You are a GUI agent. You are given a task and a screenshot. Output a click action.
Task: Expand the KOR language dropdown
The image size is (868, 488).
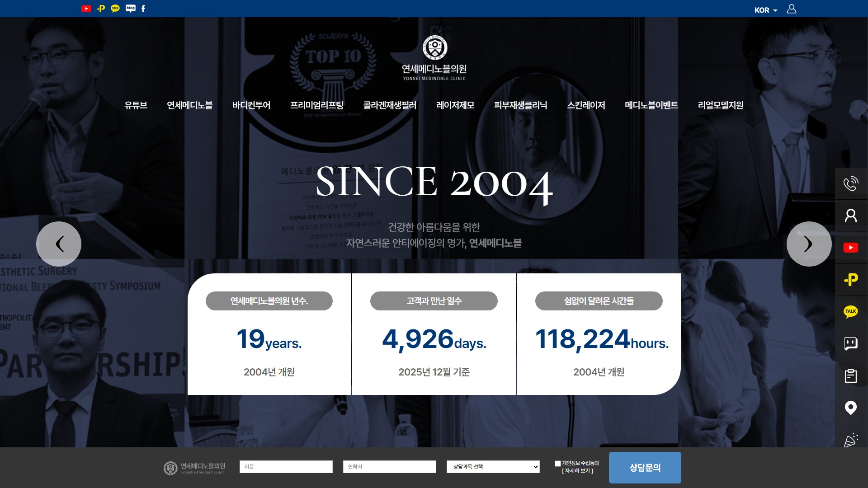(x=766, y=10)
